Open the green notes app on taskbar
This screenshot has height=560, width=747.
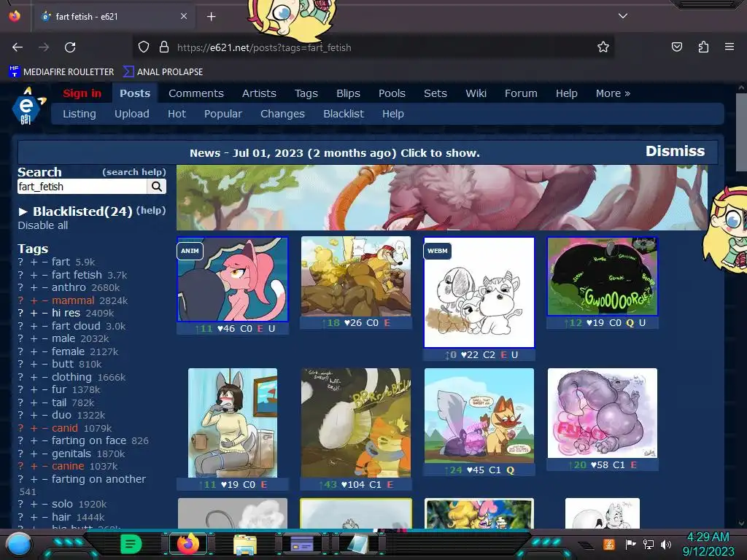click(131, 544)
